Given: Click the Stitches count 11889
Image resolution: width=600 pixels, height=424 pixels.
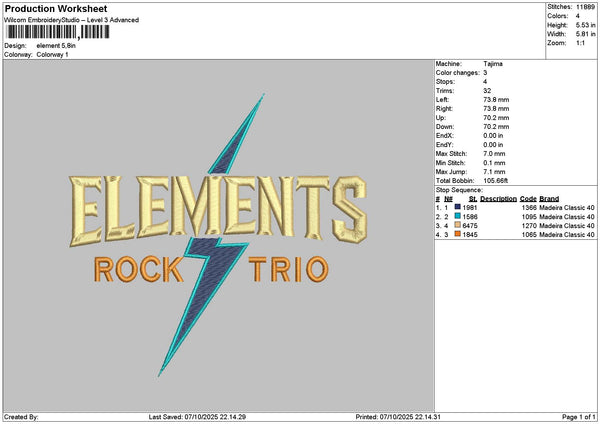Looking at the screenshot, I should (x=587, y=6).
